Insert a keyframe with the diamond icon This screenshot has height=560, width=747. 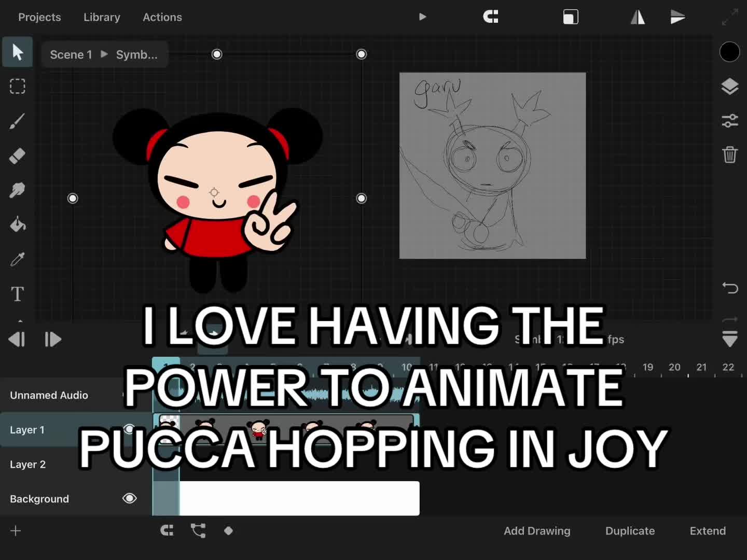coord(228,530)
